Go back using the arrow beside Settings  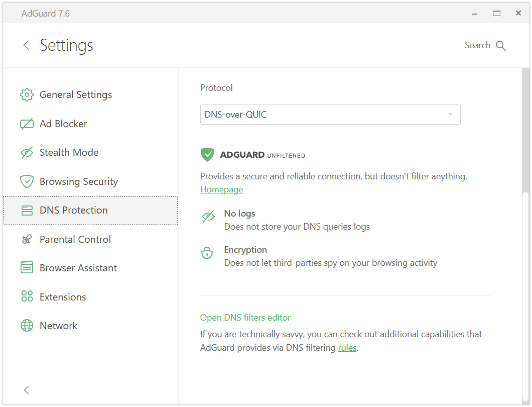(27, 45)
